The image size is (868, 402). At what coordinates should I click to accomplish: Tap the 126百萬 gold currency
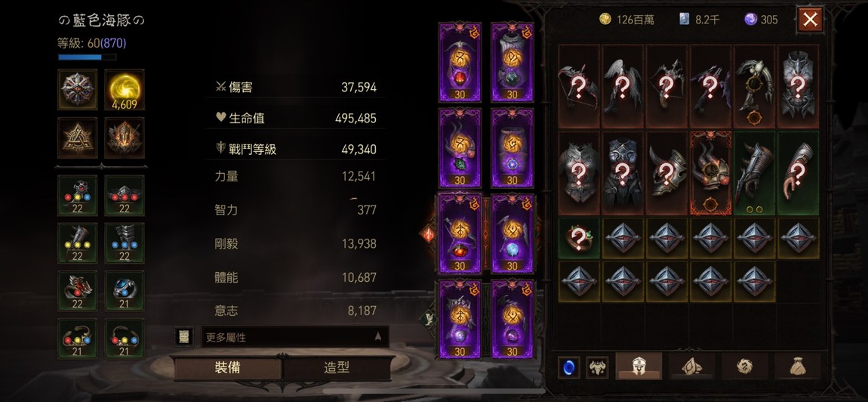coord(626,20)
